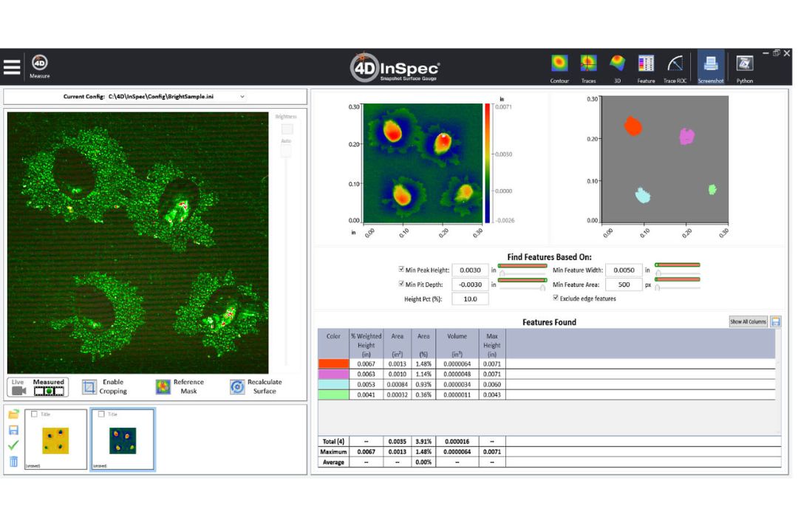
Task: Expand the Current Config dropdown
Action: coord(242,97)
